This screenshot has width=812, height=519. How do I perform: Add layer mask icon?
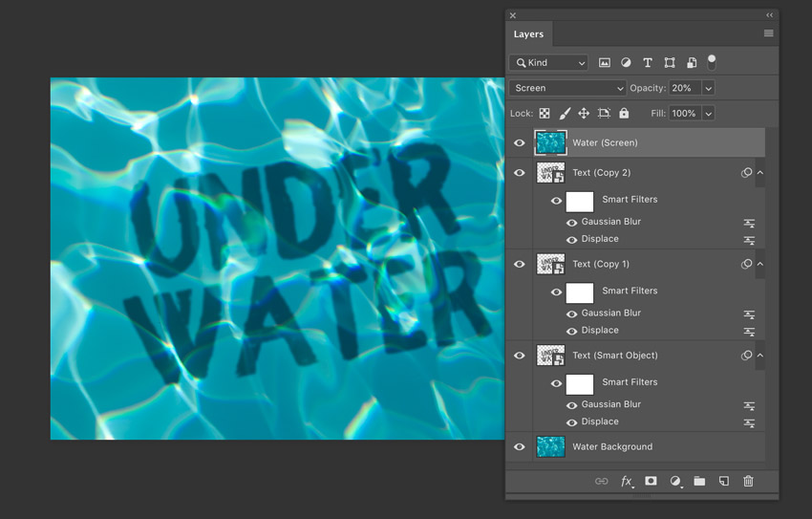(x=651, y=481)
